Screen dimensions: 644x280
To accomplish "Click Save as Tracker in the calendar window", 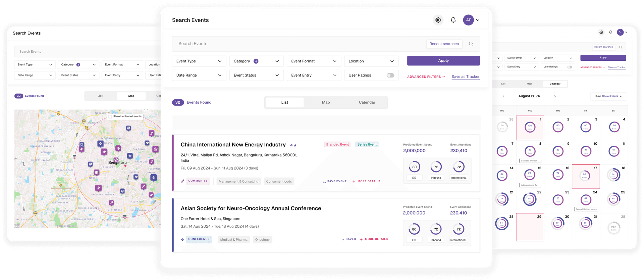I will pos(617,67).
